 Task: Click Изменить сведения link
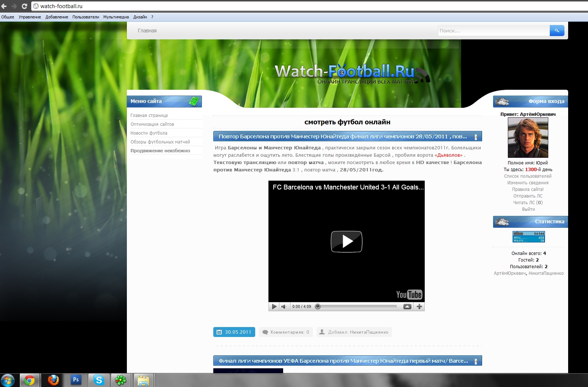tap(528, 183)
